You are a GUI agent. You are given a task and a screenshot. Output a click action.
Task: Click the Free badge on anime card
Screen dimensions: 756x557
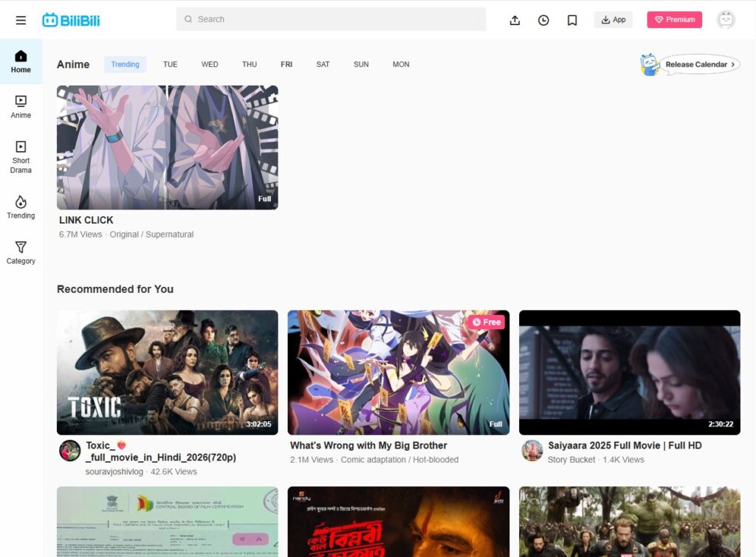(486, 322)
